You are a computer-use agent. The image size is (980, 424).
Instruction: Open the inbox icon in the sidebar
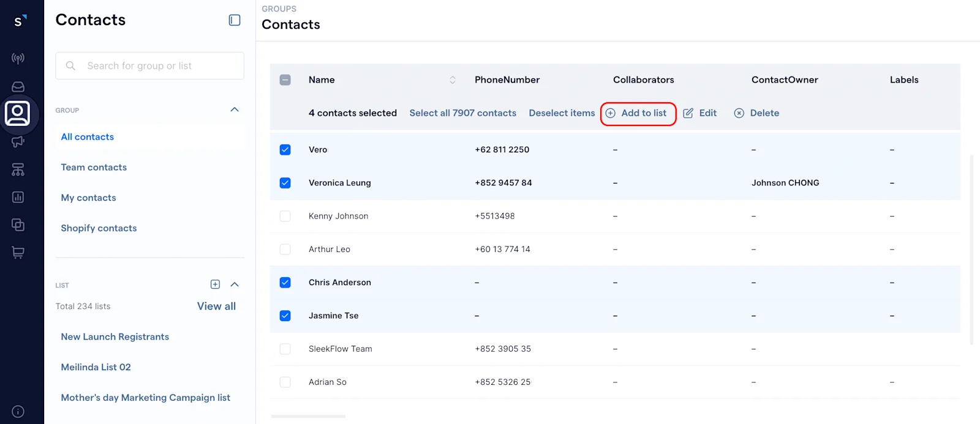pos(18,87)
